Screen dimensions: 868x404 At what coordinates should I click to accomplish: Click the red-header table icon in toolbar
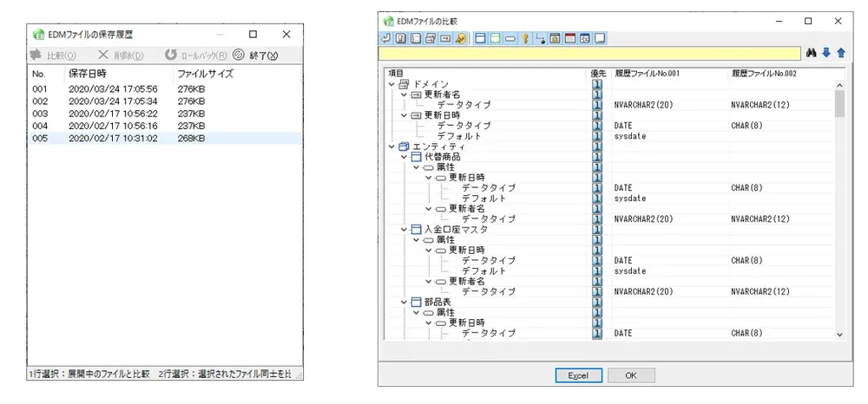570,38
